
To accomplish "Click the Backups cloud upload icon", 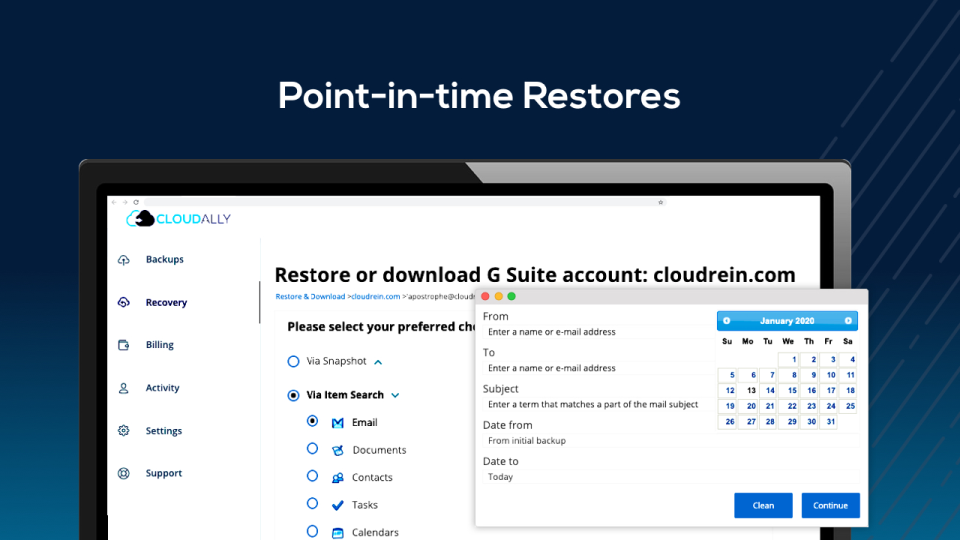I will [x=124, y=260].
